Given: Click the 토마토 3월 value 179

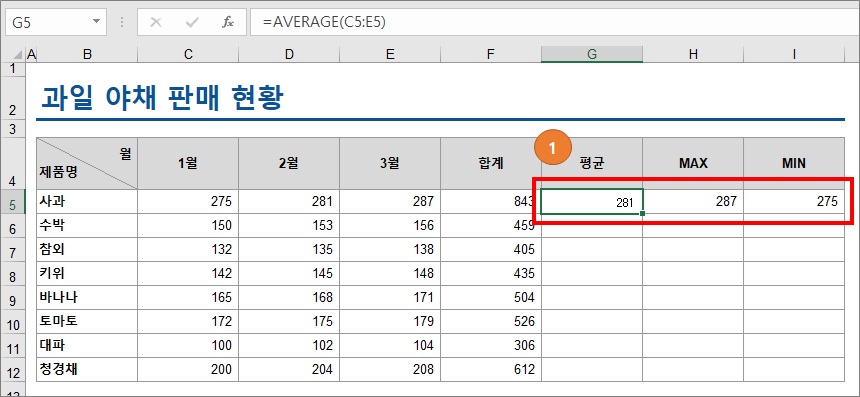Looking at the screenshot, I should click(x=390, y=321).
